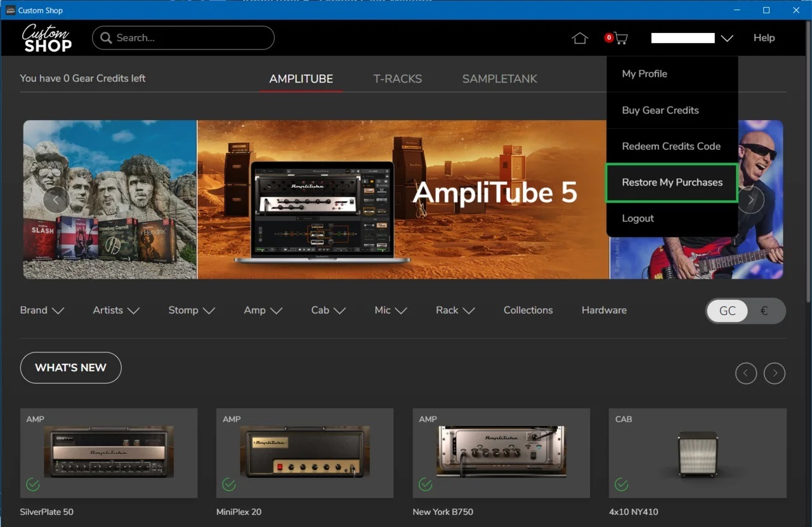Click the Gear Credits left message
Viewport: 812px width, 527px height.
pos(82,79)
